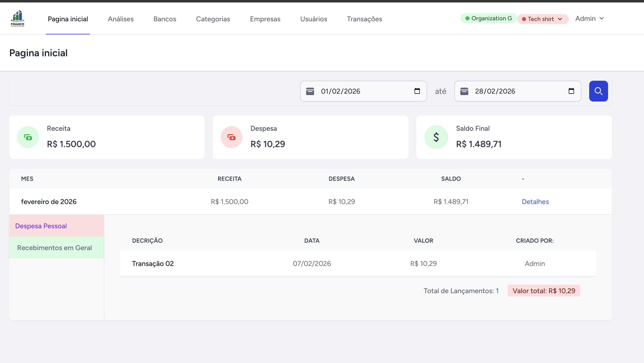
Task: Navigate to Categorias
Action: point(213,19)
